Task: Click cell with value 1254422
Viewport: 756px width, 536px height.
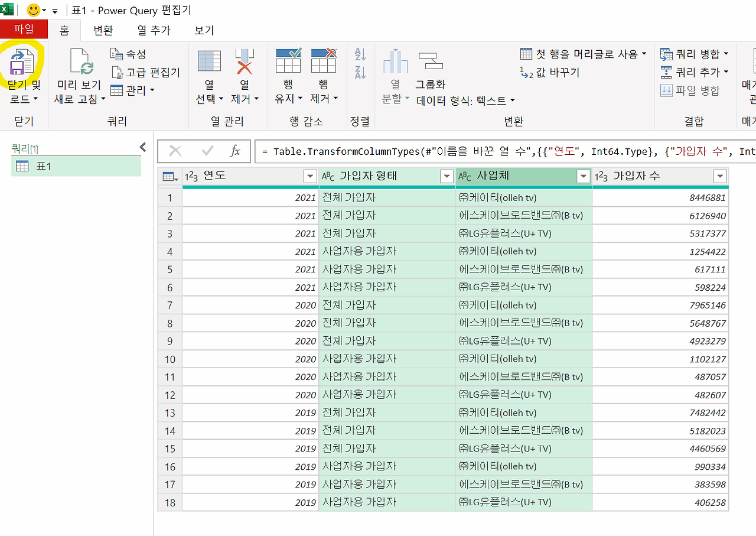Action: (x=660, y=252)
